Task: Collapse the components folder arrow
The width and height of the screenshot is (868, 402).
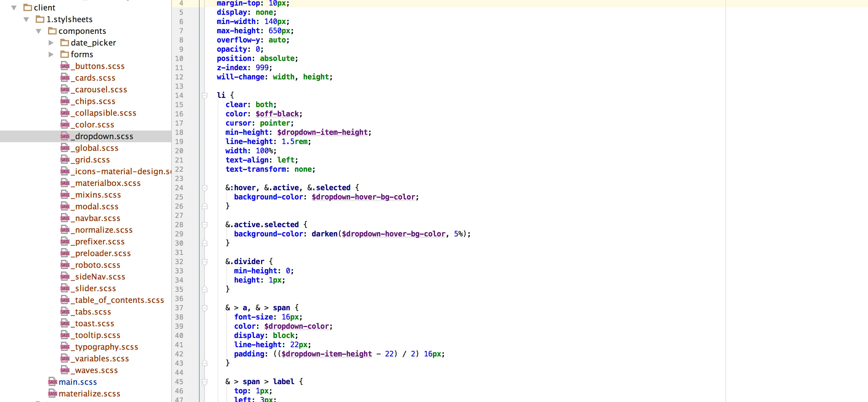Action: [39, 31]
